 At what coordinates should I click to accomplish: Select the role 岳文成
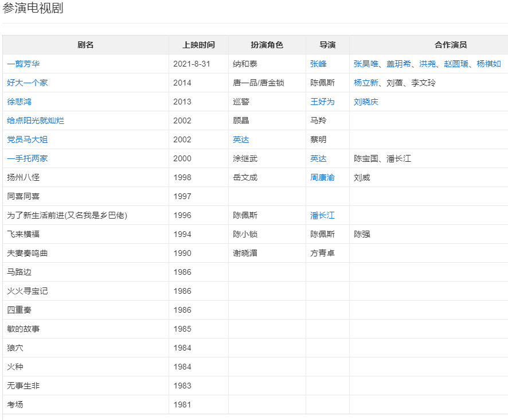point(245,177)
